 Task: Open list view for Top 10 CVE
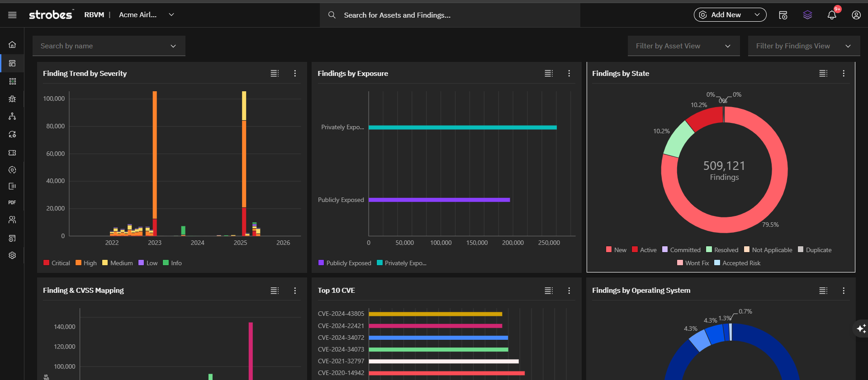point(549,291)
